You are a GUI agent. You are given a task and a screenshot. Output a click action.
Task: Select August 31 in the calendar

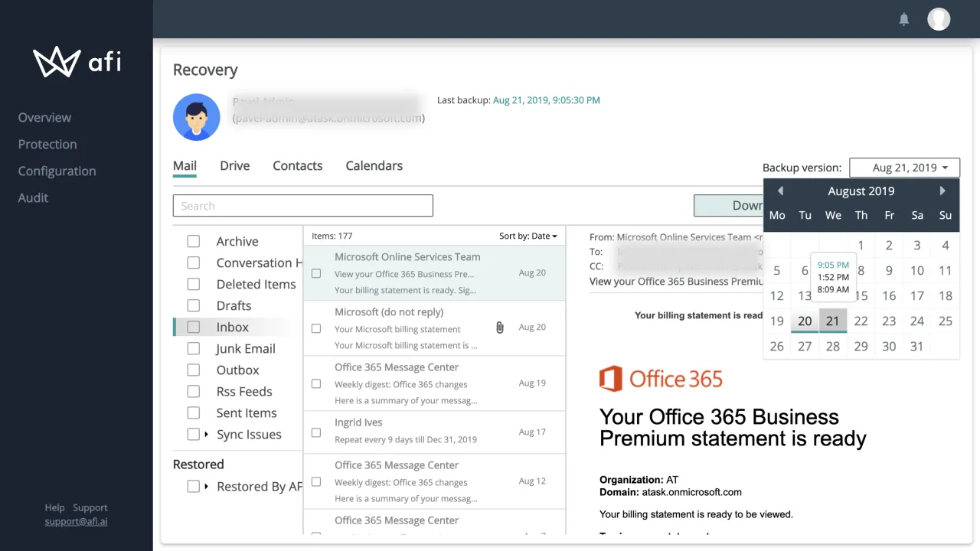coord(917,346)
